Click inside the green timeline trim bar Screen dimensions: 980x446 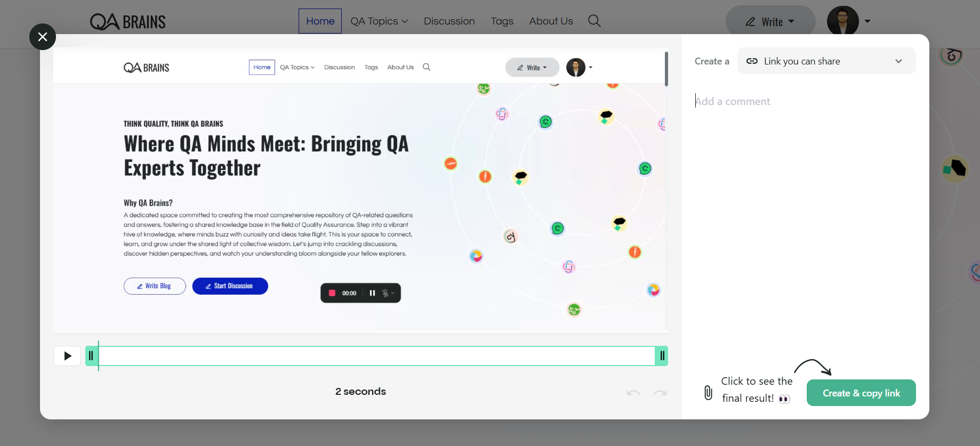pos(376,356)
